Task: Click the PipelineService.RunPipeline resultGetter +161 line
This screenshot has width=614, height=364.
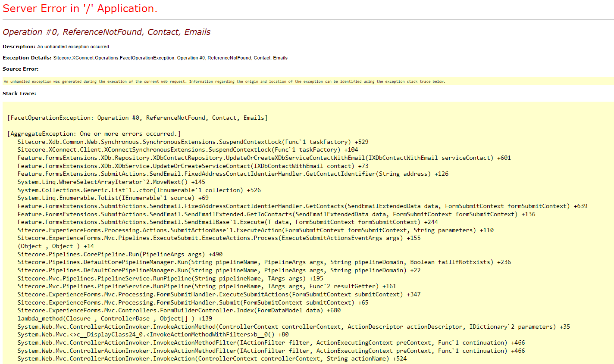Action: pyautogui.click(x=207, y=286)
